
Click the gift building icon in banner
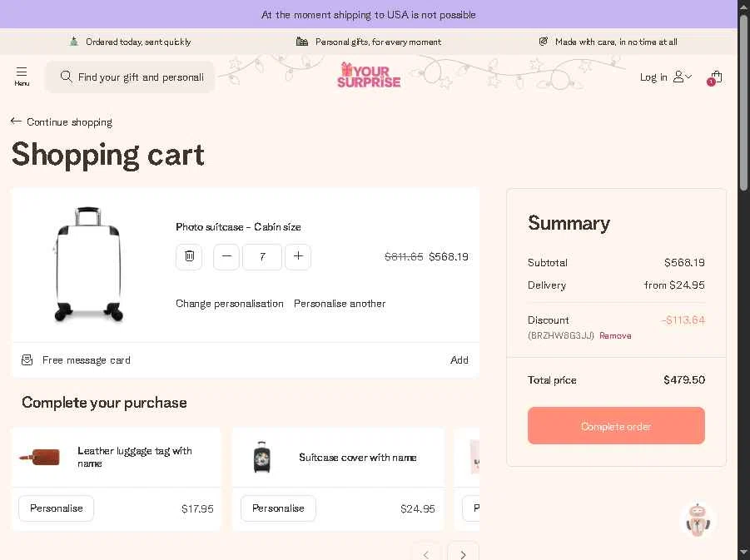[x=302, y=42]
